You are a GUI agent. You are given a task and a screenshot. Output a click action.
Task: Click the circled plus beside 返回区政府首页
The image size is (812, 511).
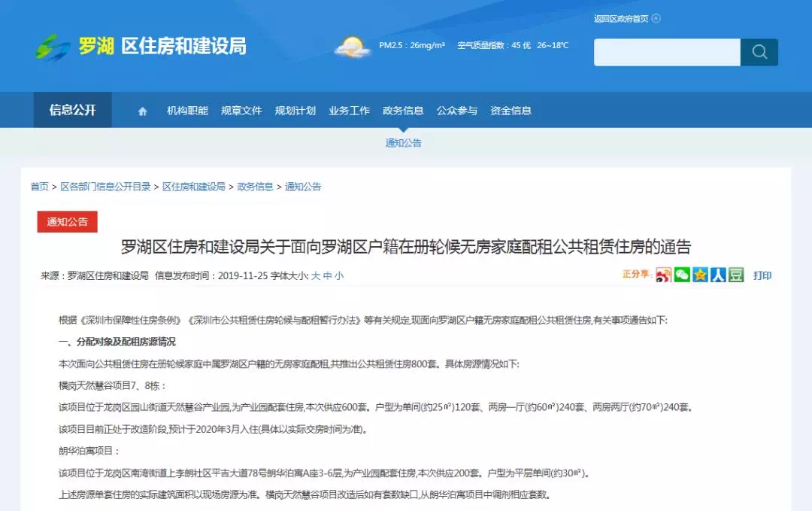(x=656, y=19)
